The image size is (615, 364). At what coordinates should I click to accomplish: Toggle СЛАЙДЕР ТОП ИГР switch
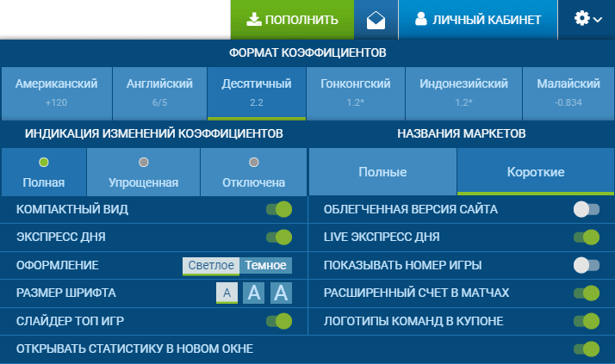(279, 321)
